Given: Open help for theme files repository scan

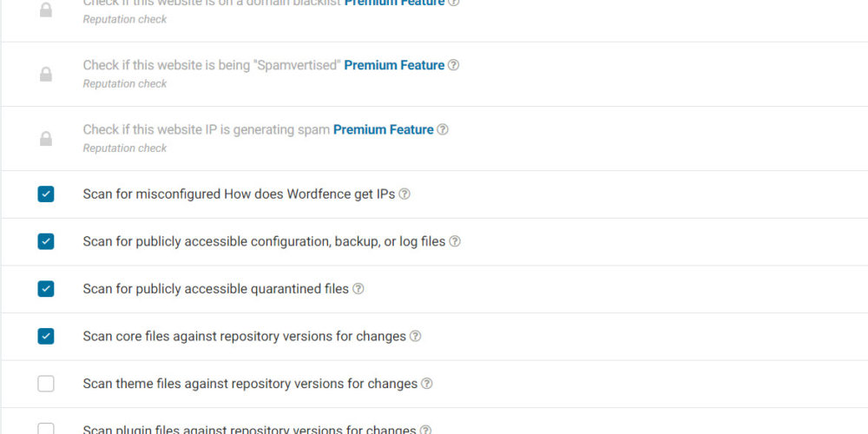Looking at the screenshot, I should (427, 384).
